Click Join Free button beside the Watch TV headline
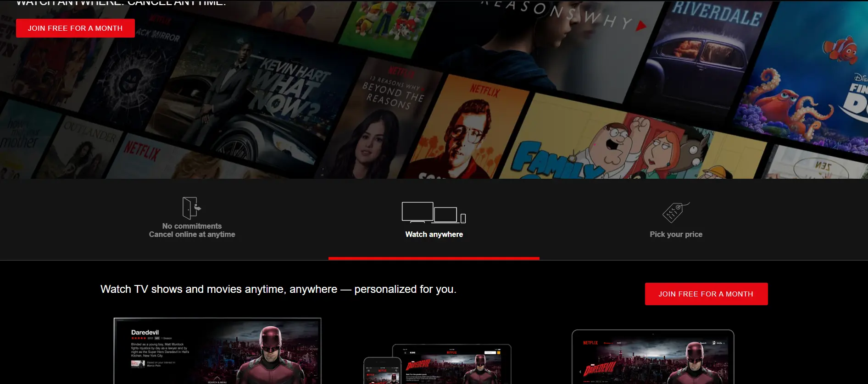The image size is (868, 384). coord(706,294)
